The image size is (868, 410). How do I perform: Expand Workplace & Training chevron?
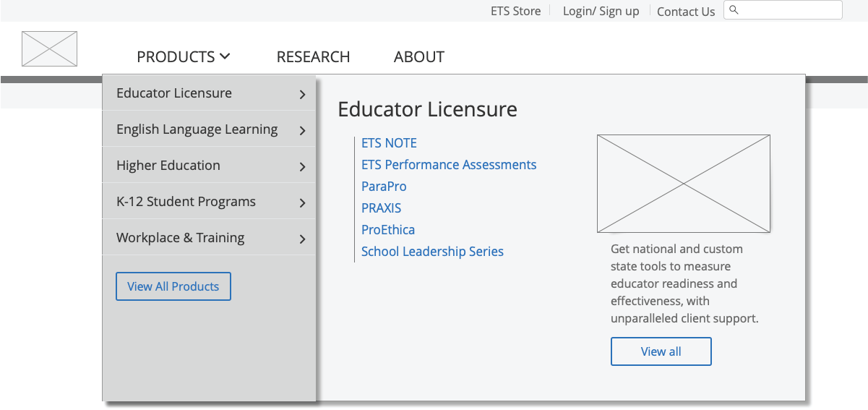302,239
